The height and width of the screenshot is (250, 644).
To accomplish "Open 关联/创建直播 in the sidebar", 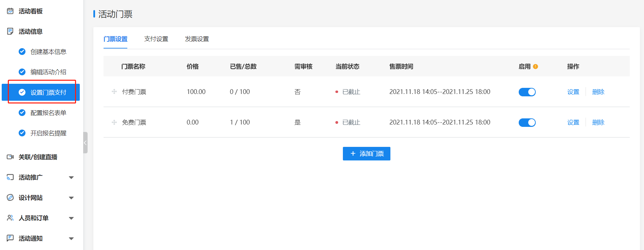I will [38, 157].
